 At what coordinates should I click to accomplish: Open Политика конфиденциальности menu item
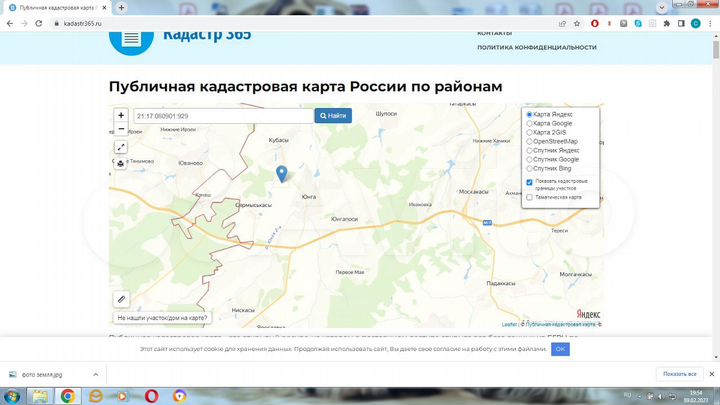[x=536, y=47]
